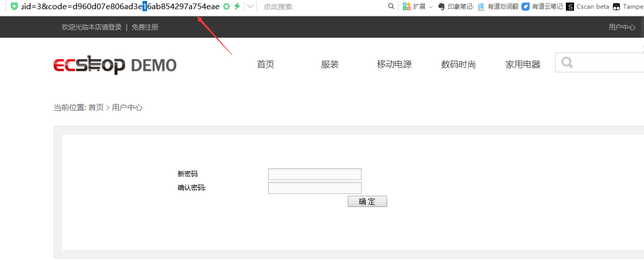644x260 pixels.
Task: Click the ECShop DEMO logo
Action: [115, 65]
